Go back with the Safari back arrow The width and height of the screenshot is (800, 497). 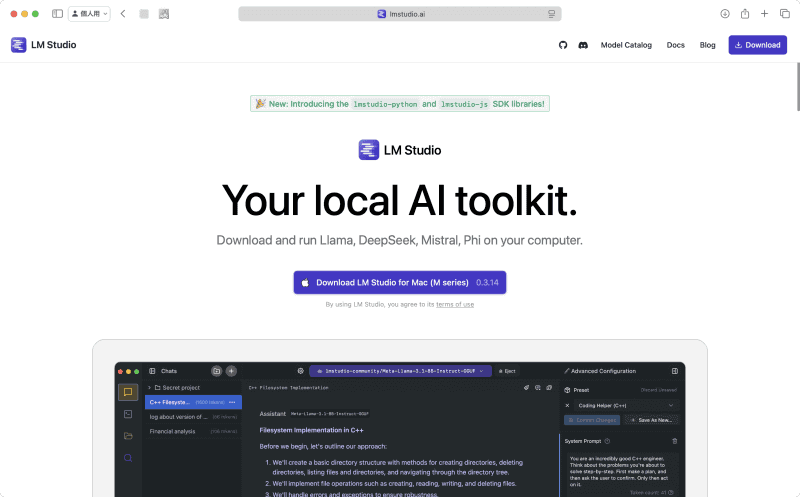click(123, 14)
